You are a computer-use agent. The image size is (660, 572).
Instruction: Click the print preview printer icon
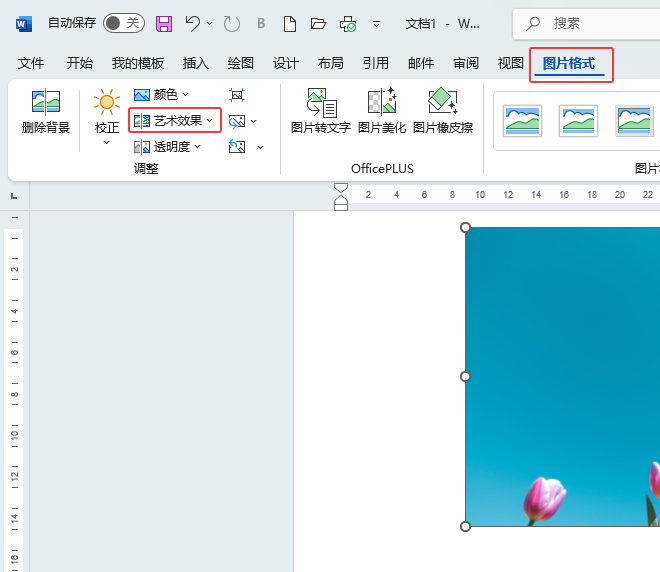(348, 24)
